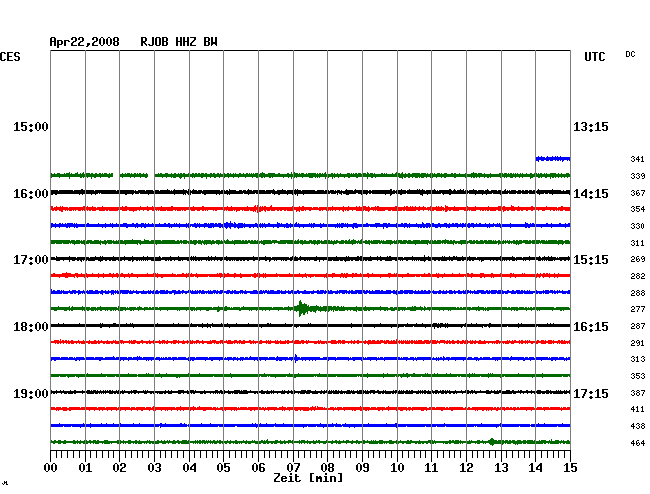Click minute tick label "13"
650x494 pixels.
(501, 468)
